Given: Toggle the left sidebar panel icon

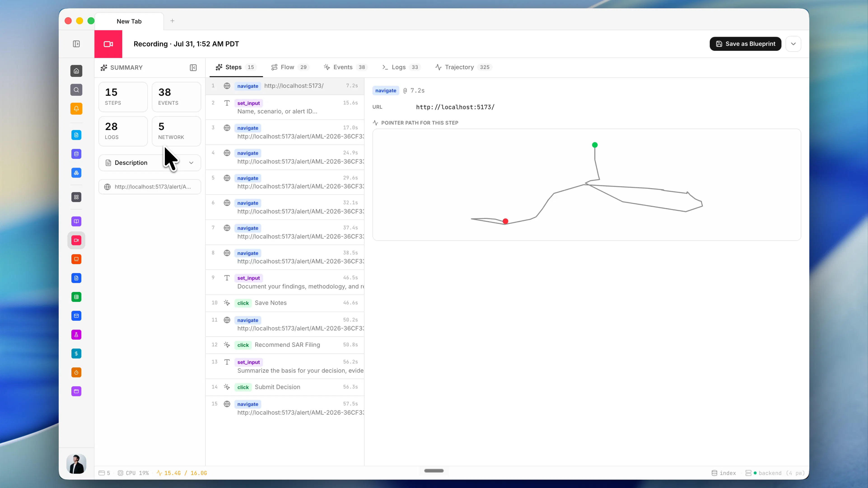Looking at the screenshot, I should tap(77, 44).
